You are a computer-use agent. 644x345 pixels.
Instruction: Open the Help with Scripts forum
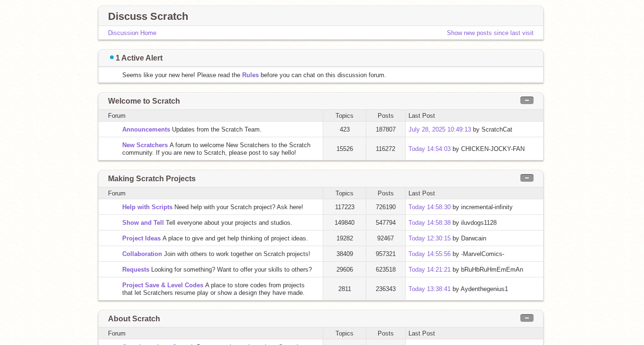[x=147, y=207]
